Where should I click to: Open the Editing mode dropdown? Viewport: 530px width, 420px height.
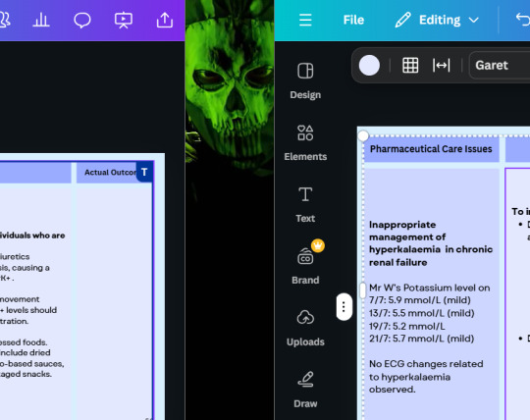(437, 20)
